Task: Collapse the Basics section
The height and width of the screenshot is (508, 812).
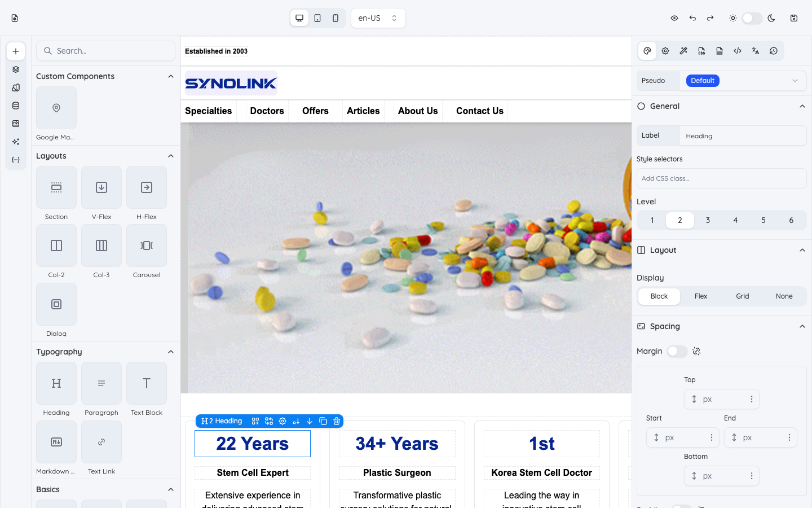Action: (171, 489)
